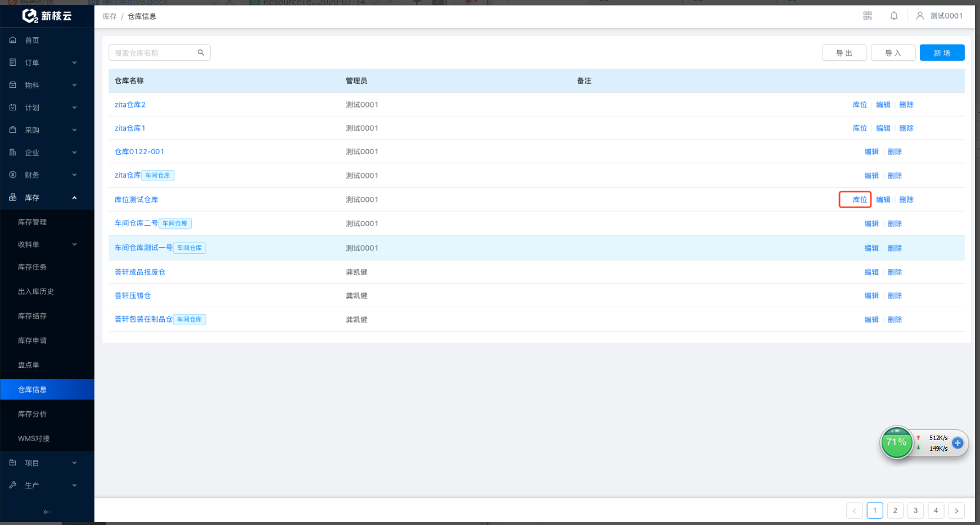Image resolution: width=980 pixels, height=525 pixels.
Task: Expand the 物料 menu chevron
Action: pyautogui.click(x=74, y=85)
